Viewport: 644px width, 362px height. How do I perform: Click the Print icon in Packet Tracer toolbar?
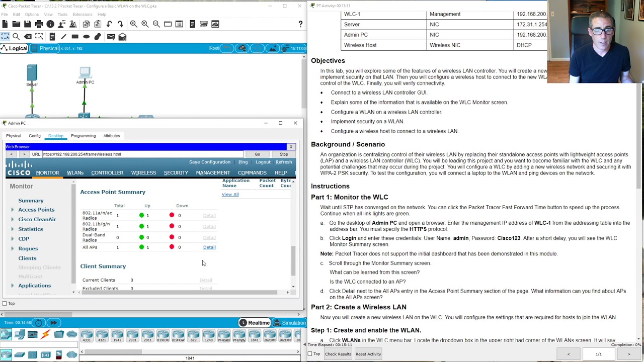click(39, 24)
